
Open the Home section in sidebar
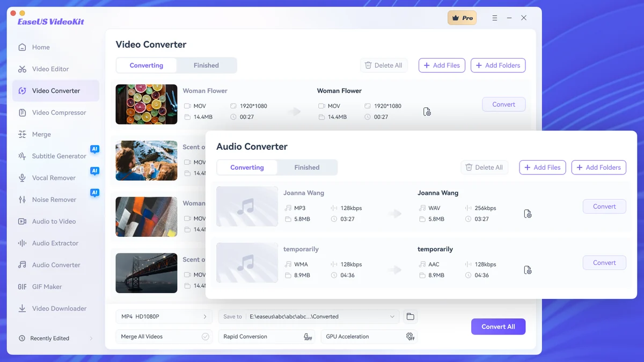coord(41,47)
